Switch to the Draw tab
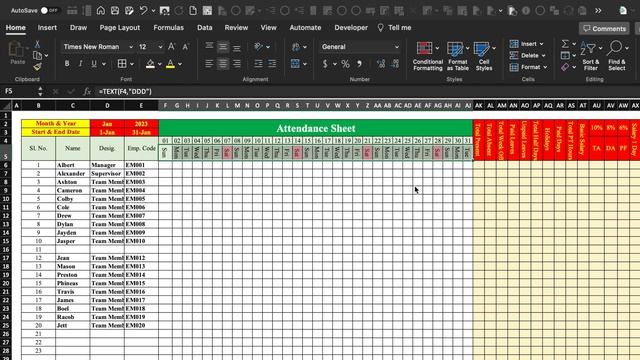 (78, 28)
